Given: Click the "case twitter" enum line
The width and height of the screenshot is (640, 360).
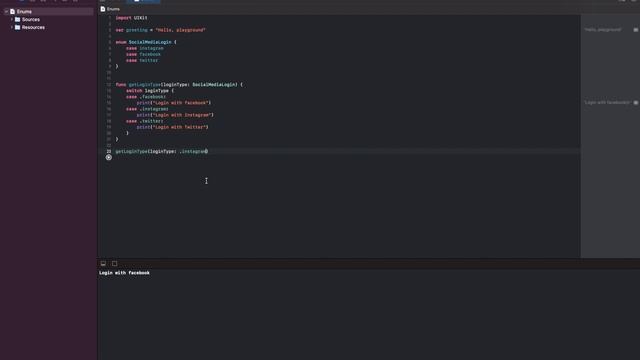Looking at the screenshot, I should [x=142, y=60].
